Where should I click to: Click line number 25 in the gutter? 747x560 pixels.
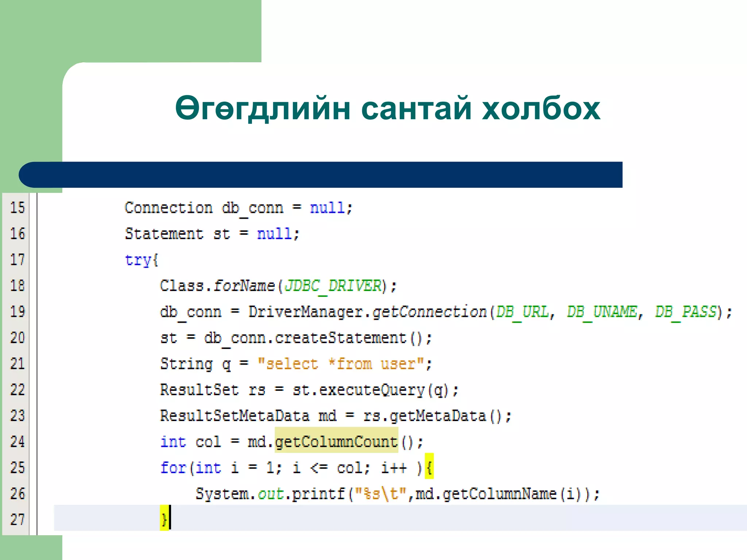coord(18,468)
